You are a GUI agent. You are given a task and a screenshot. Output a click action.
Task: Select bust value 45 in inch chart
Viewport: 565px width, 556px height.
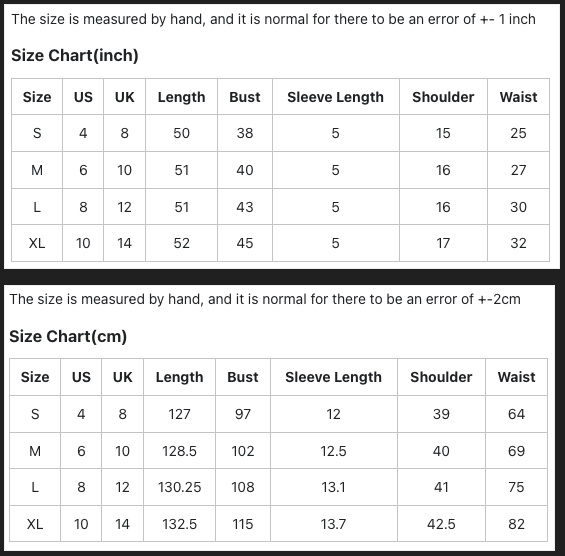point(245,243)
